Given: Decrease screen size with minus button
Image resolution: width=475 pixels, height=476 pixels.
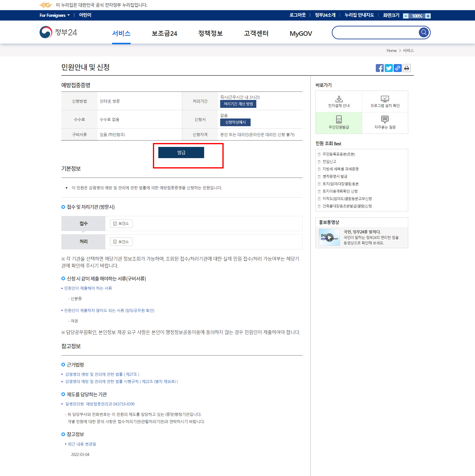Looking at the screenshot, I should point(406,16).
